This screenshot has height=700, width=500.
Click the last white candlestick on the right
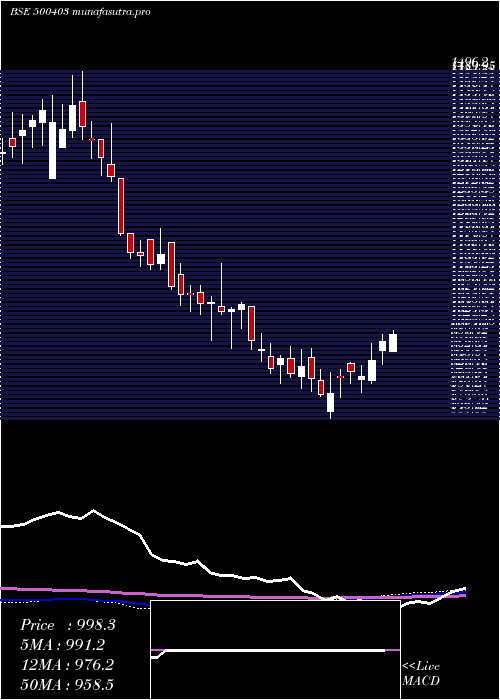click(x=393, y=342)
